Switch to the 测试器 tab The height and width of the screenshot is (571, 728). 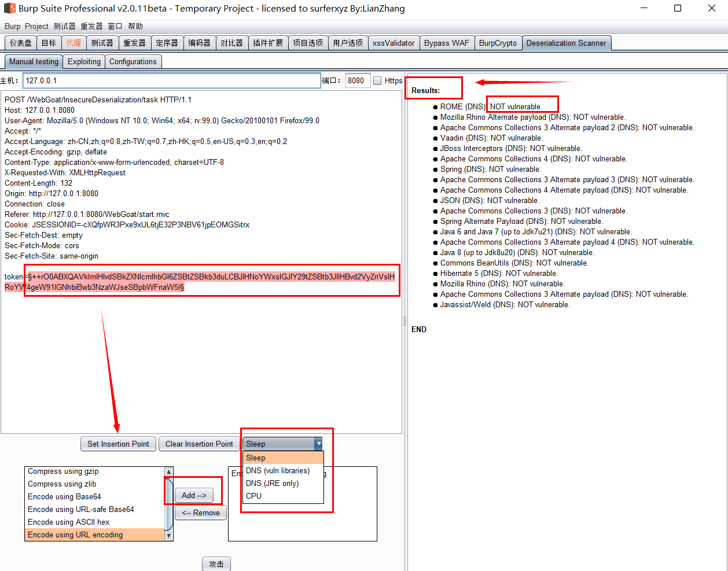pyautogui.click(x=102, y=43)
